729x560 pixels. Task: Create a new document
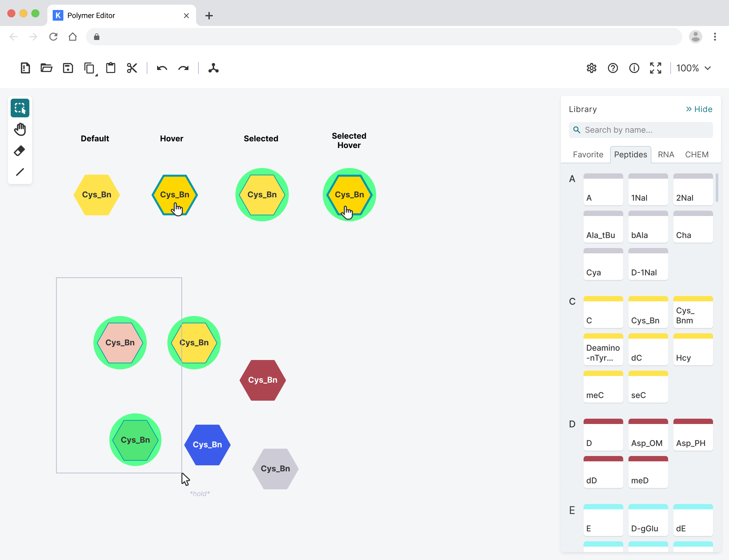[x=25, y=68]
